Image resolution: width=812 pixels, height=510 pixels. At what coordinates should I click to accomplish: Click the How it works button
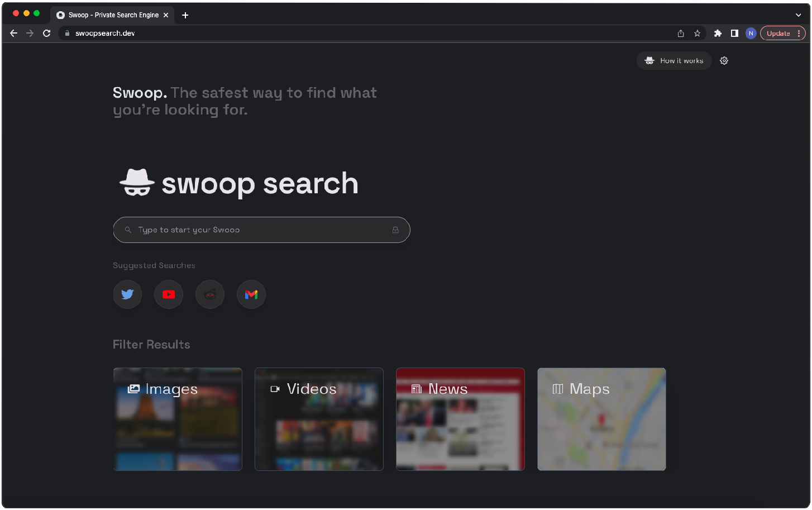674,61
